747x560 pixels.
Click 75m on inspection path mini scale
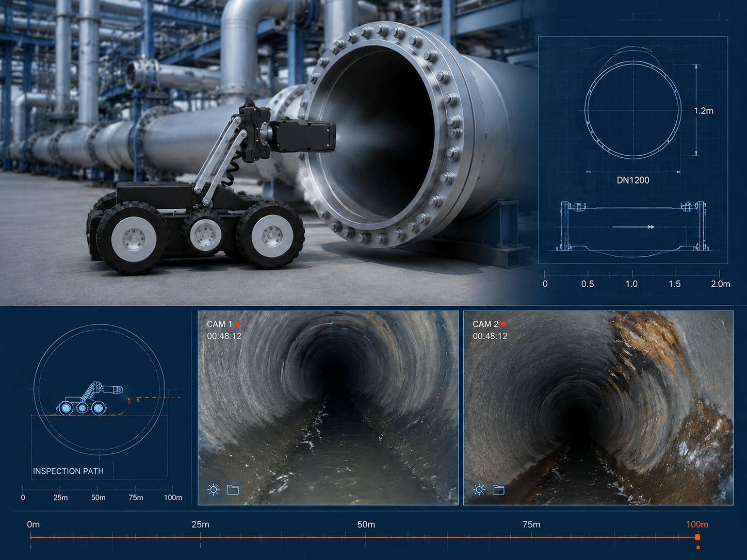click(136, 498)
